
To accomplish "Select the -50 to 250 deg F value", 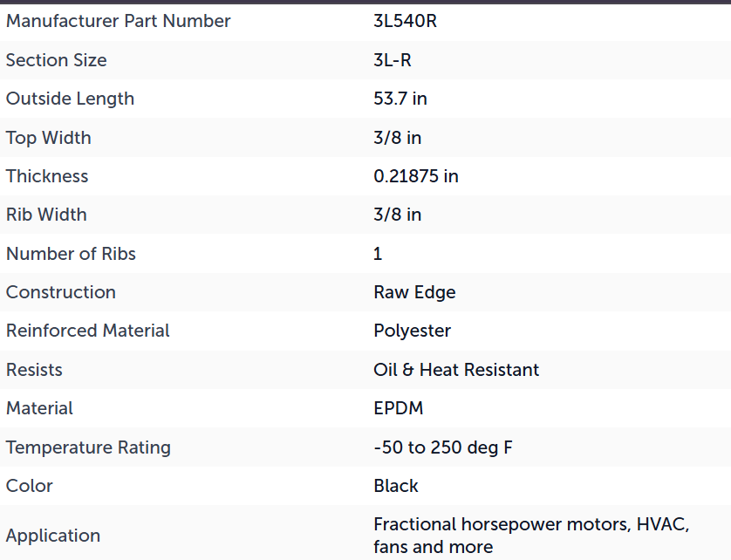I will [443, 447].
